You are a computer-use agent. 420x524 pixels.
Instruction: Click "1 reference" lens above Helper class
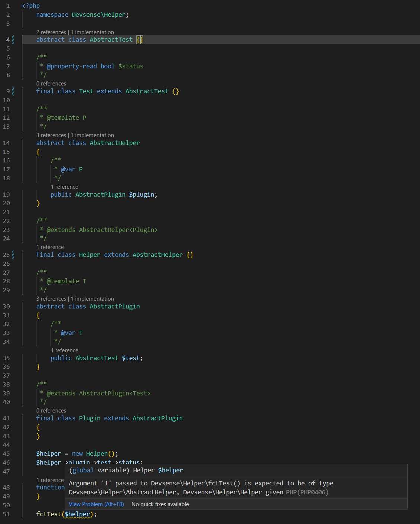click(x=50, y=247)
